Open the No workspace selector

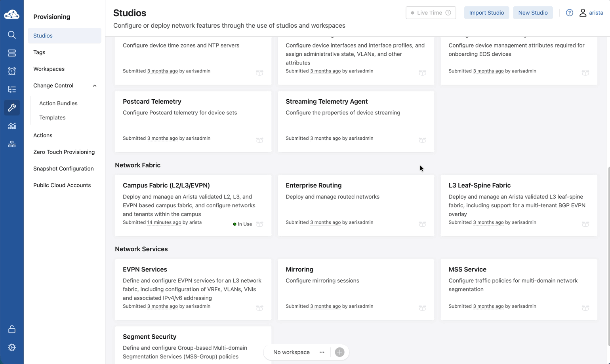[x=292, y=352]
